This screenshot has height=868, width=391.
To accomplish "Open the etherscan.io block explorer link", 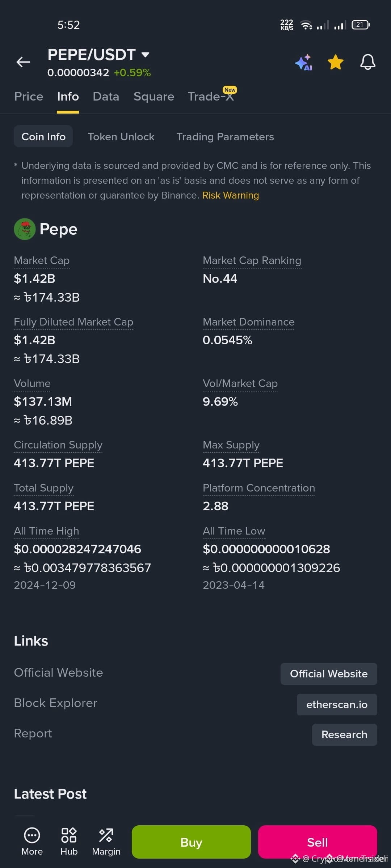I will coord(337,705).
